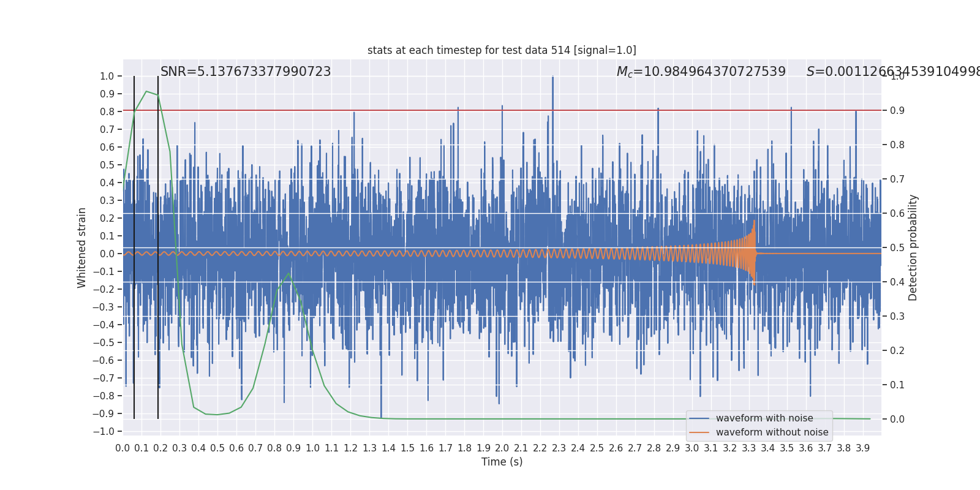Image resolution: width=980 pixels, height=490 pixels.
Task: Click the green detection curve's first peak
Action: (x=146, y=91)
